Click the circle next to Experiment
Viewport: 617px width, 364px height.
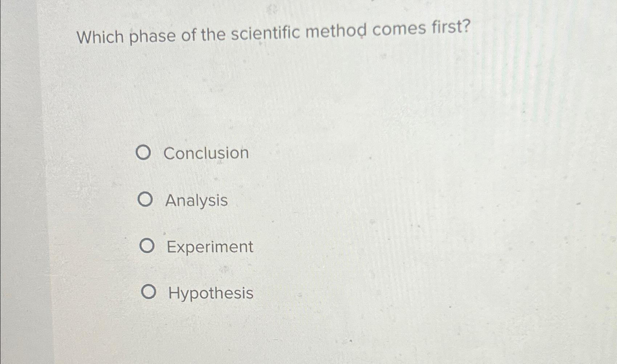[x=147, y=246]
